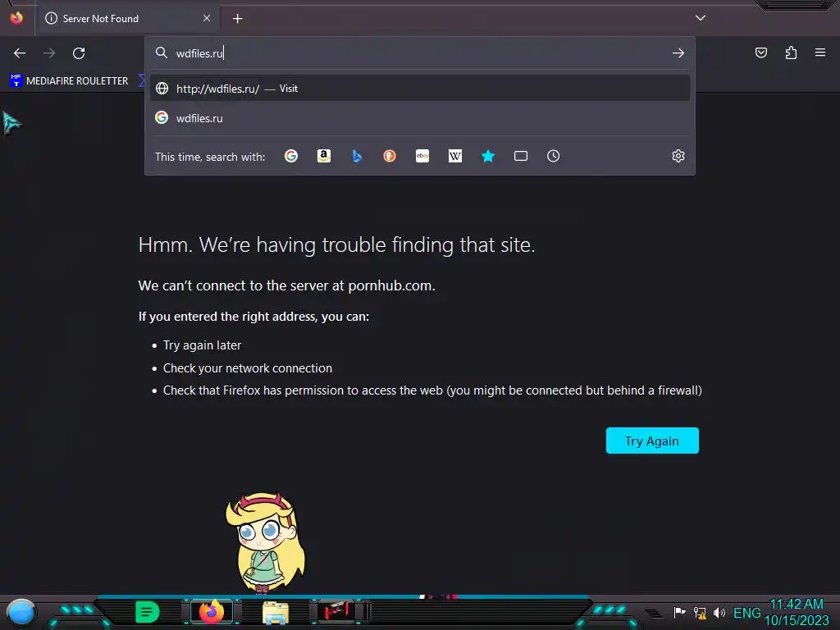Image resolution: width=840 pixels, height=630 pixels.
Task: Search in Bookmarks star icon
Action: (487, 156)
